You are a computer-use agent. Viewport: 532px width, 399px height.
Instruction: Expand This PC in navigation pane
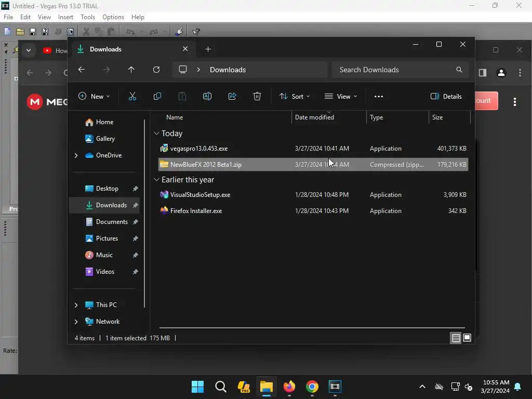pos(76,305)
